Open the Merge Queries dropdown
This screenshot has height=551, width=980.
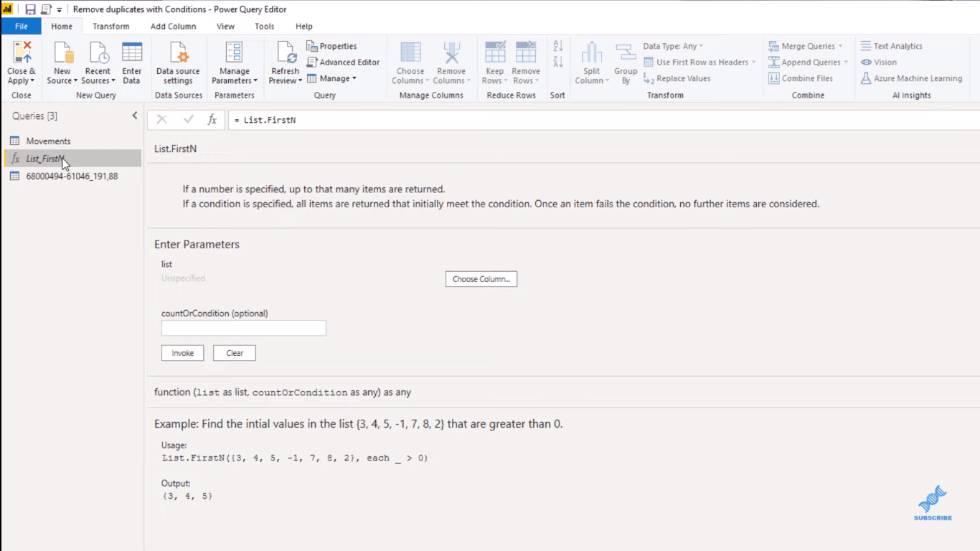805,46
